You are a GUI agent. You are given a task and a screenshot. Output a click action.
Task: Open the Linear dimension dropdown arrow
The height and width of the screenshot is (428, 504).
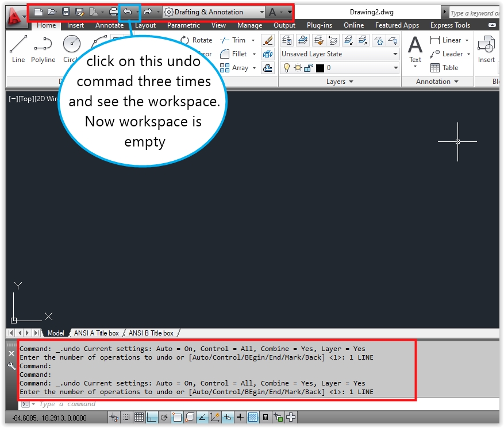[x=467, y=40]
